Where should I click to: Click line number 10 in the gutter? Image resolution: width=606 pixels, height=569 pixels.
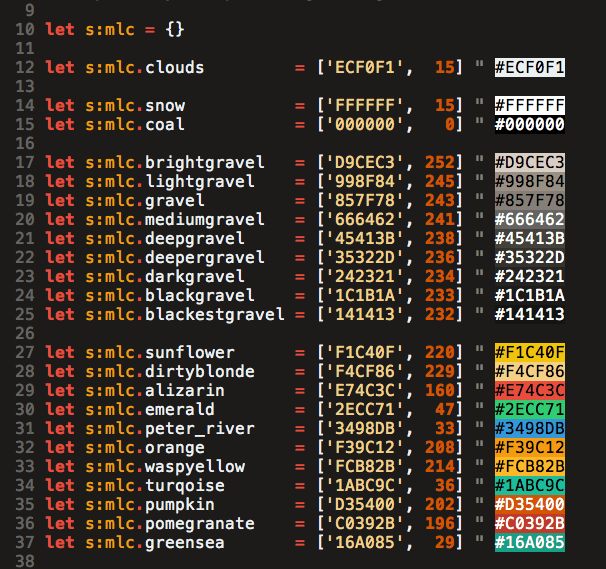[x=25, y=29]
